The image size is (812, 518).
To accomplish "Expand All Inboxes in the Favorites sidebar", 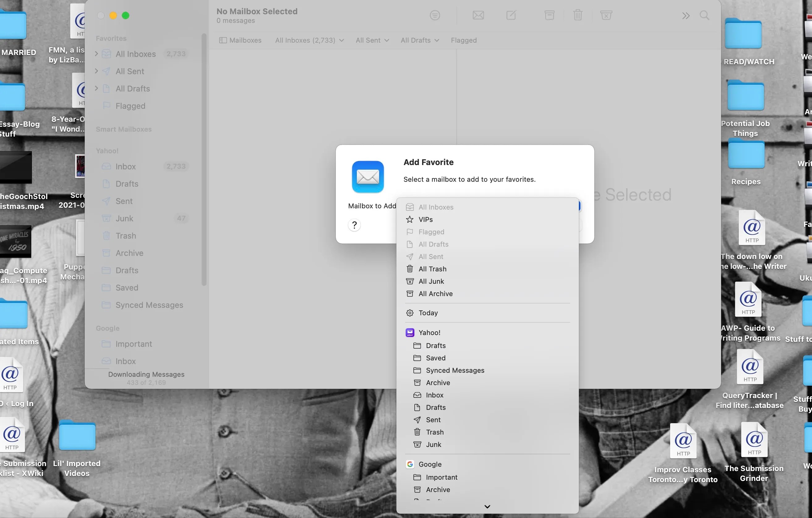I will click(96, 53).
